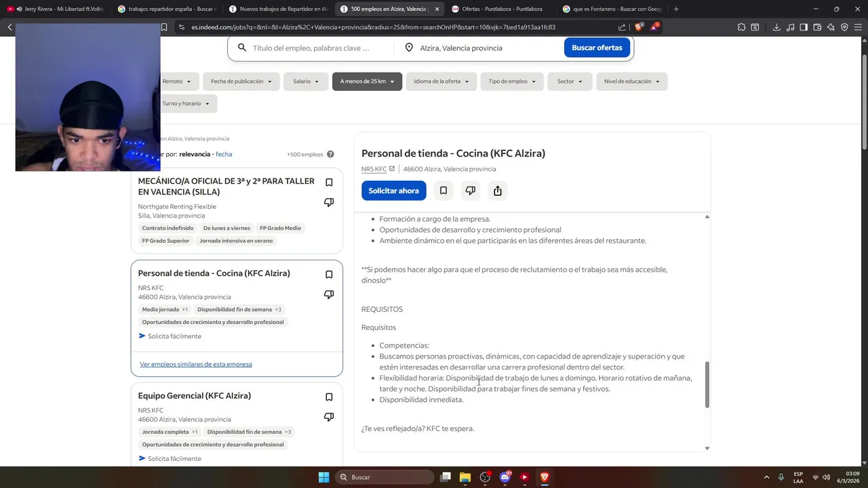Expand the Fecha de publicación filter
This screenshot has width=868, height=488.
241,81
